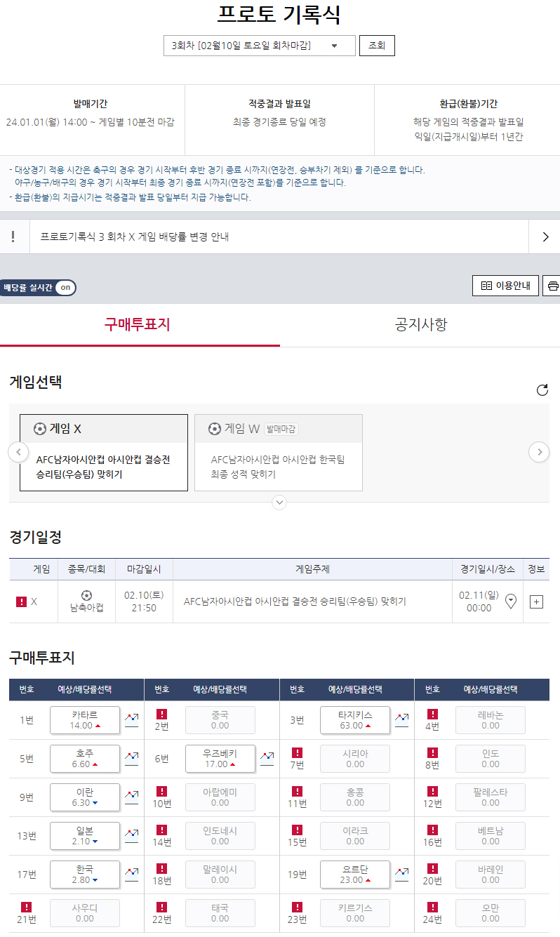Screen dimensions: 560x937
Task: Expand match info with plus button
Action: (536, 602)
